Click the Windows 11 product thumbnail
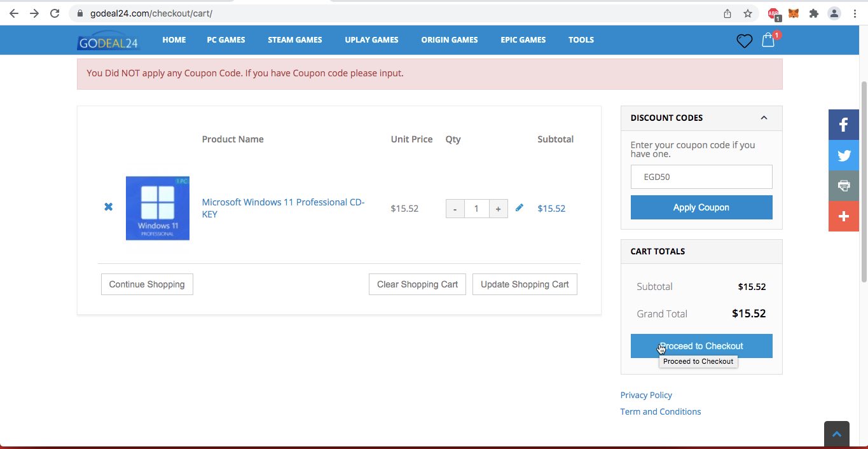The image size is (868, 449). pos(158,208)
